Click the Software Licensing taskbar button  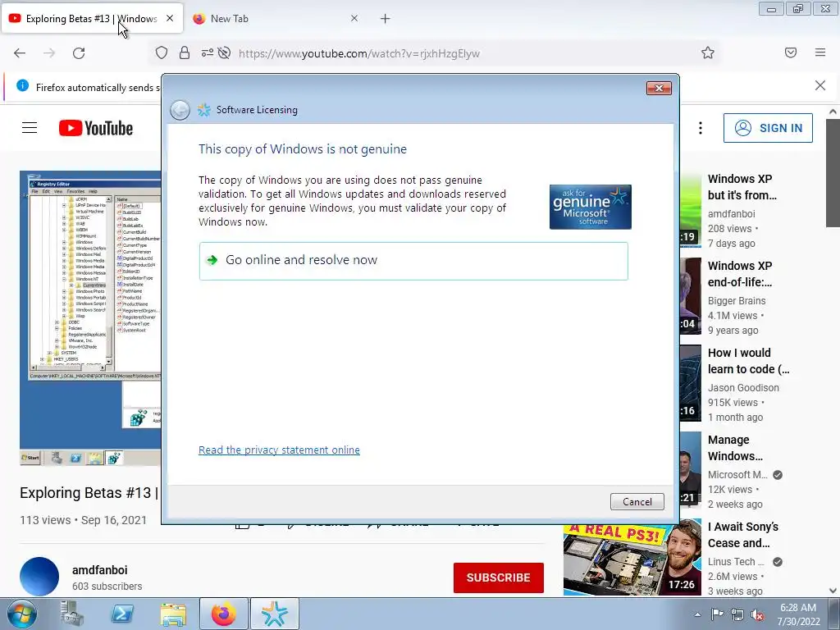pyautogui.click(x=274, y=614)
